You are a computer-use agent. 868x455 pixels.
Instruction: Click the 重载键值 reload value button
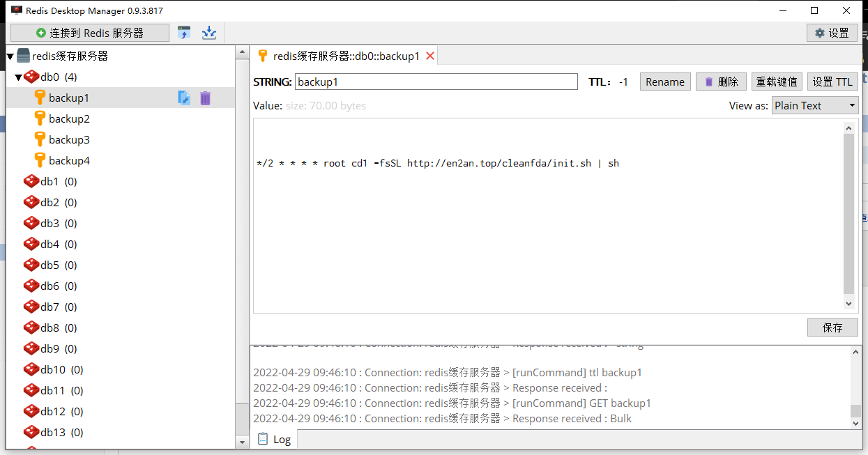coord(777,82)
